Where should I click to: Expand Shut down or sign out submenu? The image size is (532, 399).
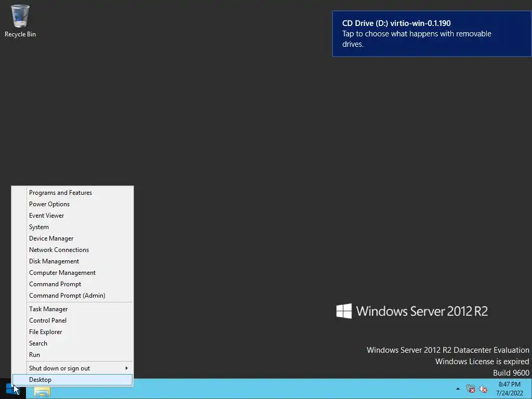73,368
